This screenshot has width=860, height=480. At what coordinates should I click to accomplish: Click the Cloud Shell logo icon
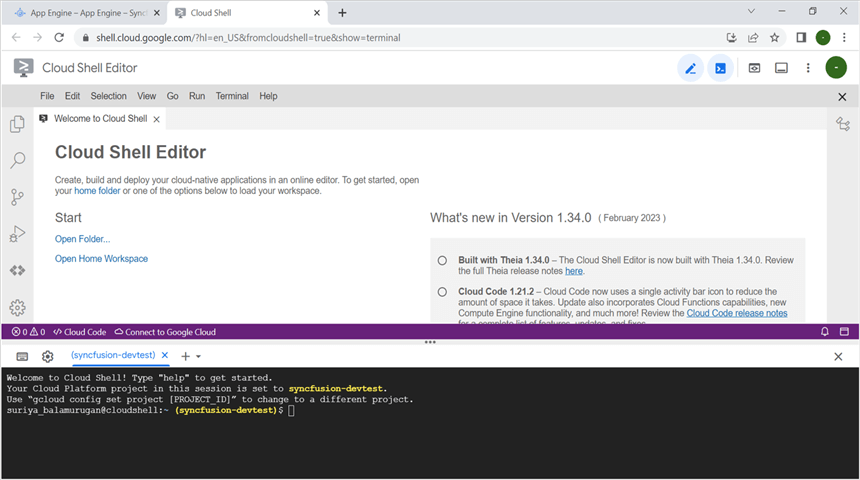tap(23, 68)
